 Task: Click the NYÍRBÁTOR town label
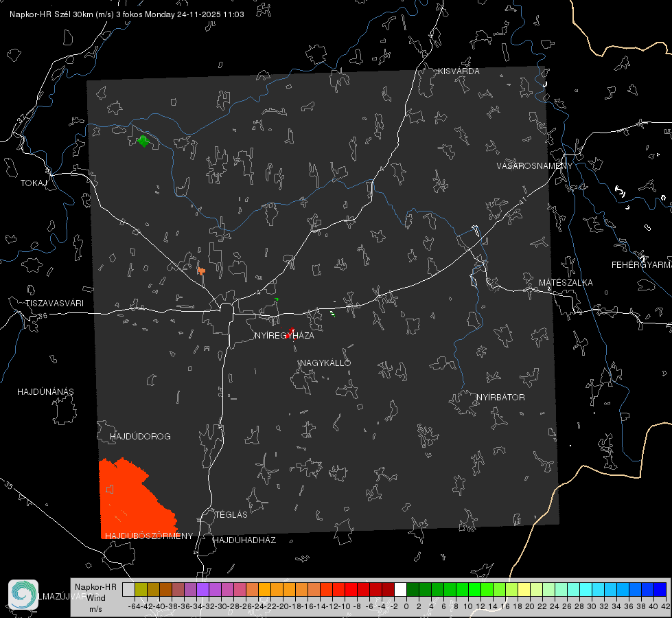(x=500, y=397)
